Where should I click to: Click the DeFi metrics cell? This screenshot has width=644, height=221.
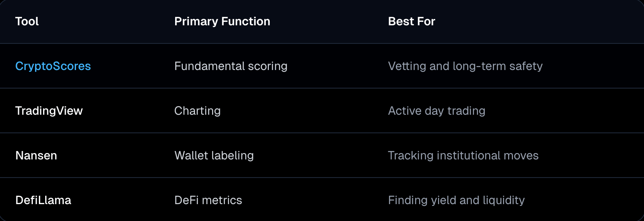tap(208, 200)
